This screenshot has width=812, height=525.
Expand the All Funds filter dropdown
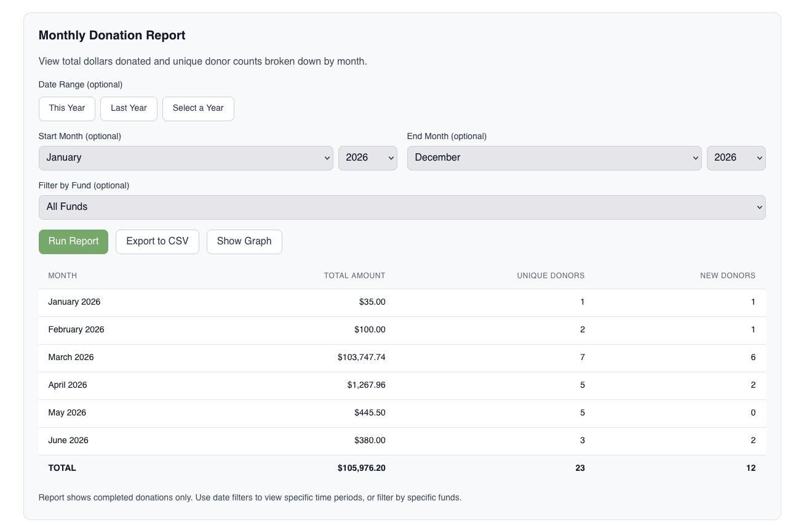[x=402, y=207]
